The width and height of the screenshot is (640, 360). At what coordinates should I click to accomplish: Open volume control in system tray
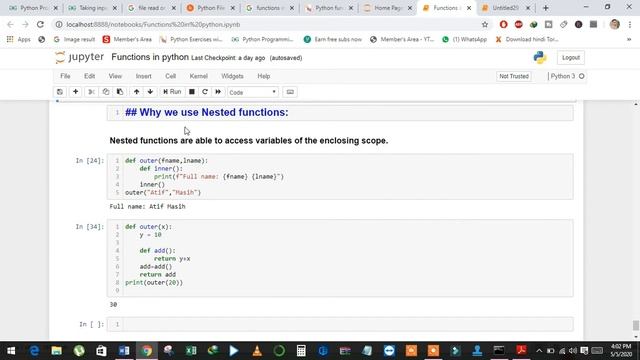click(573, 351)
